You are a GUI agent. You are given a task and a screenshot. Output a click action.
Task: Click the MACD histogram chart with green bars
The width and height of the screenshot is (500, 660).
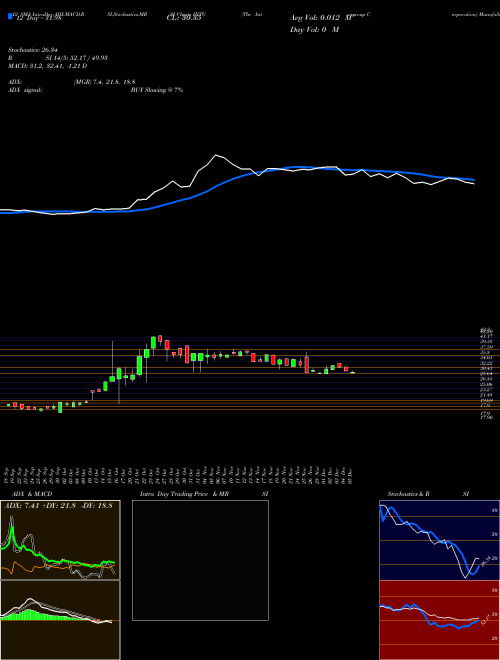(x=60, y=620)
